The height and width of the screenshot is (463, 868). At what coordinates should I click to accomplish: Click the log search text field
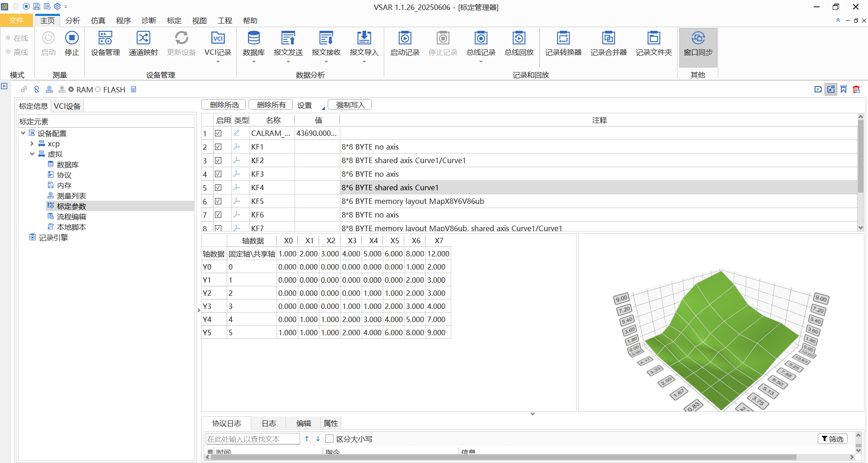point(253,439)
